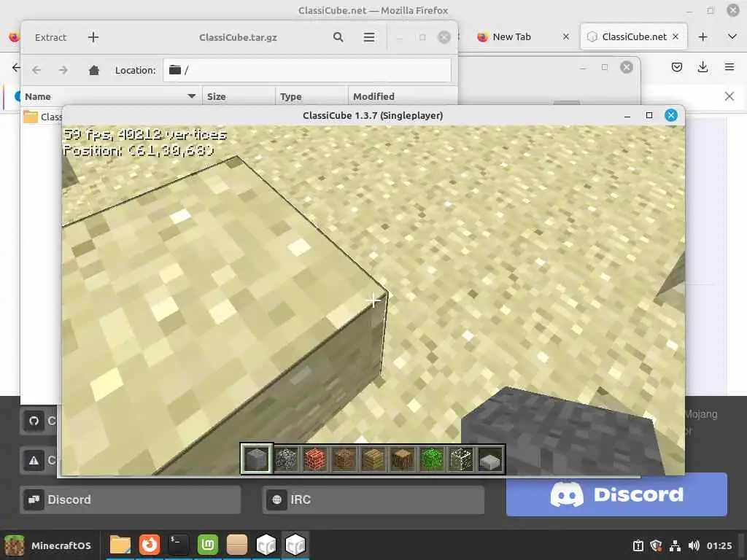747x560 pixels.
Task: Open Firefox downloads panel
Action: pyautogui.click(x=703, y=67)
